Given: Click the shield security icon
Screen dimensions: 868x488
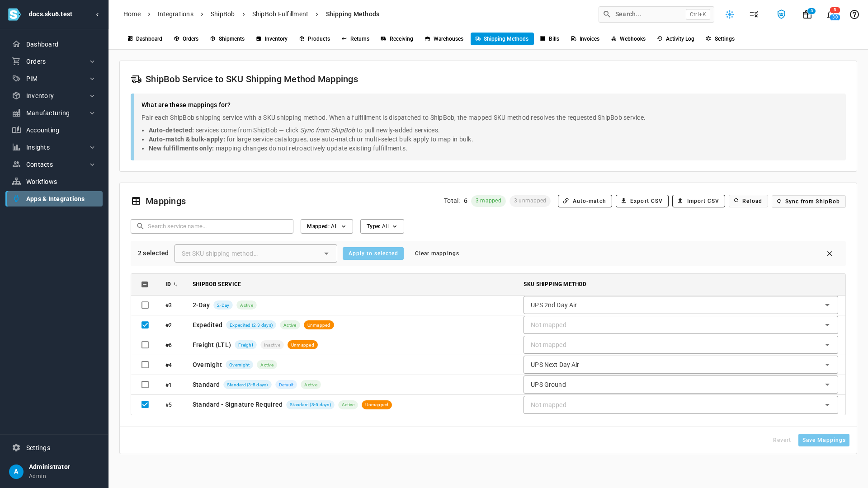Looking at the screenshot, I should (x=781, y=14).
